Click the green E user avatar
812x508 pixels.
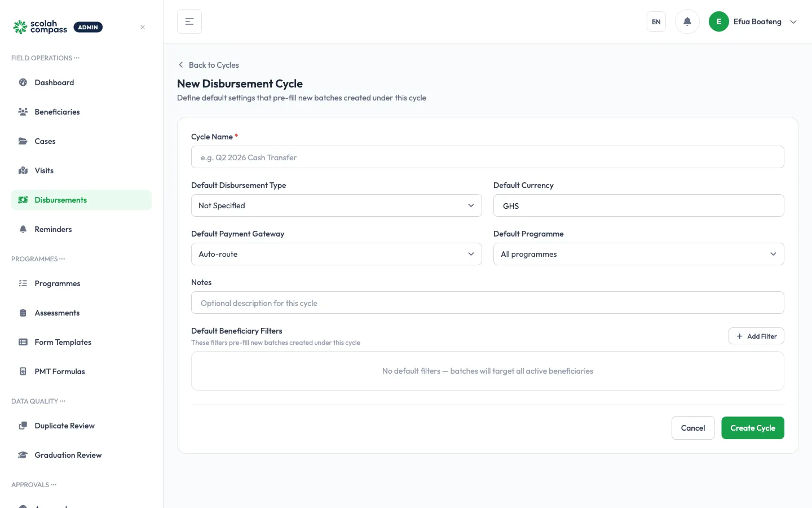[x=719, y=21]
